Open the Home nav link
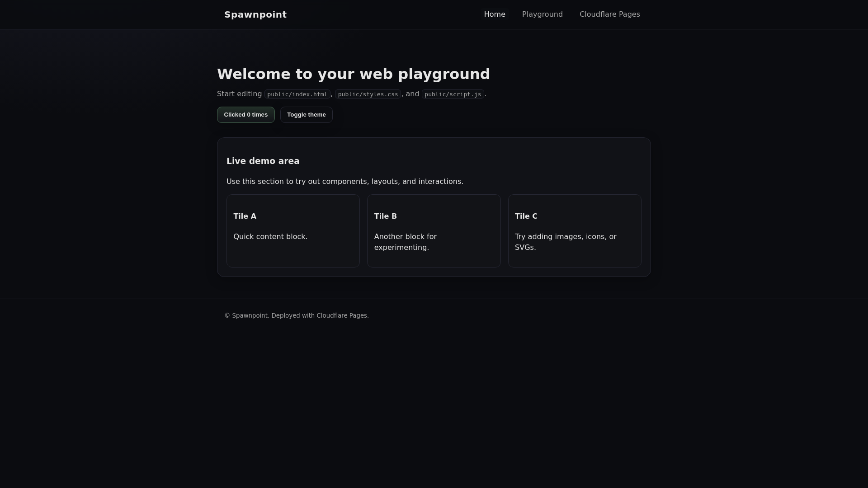Viewport: 868px width, 488px height. pos(495,14)
